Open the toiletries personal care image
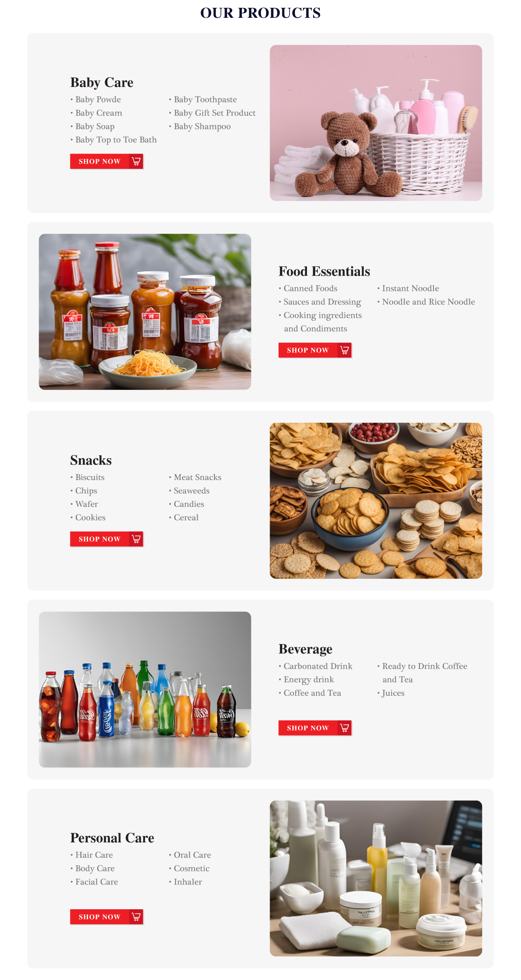The width and height of the screenshot is (521, 980). pyautogui.click(x=376, y=878)
